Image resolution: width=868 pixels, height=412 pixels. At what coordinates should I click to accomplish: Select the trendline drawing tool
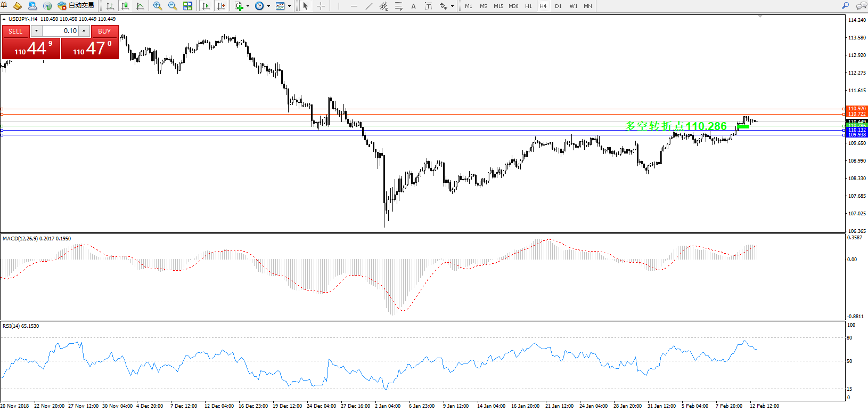click(369, 6)
